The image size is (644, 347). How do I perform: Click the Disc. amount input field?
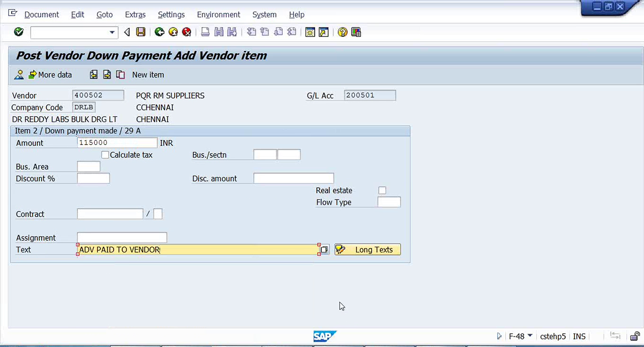tap(294, 178)
